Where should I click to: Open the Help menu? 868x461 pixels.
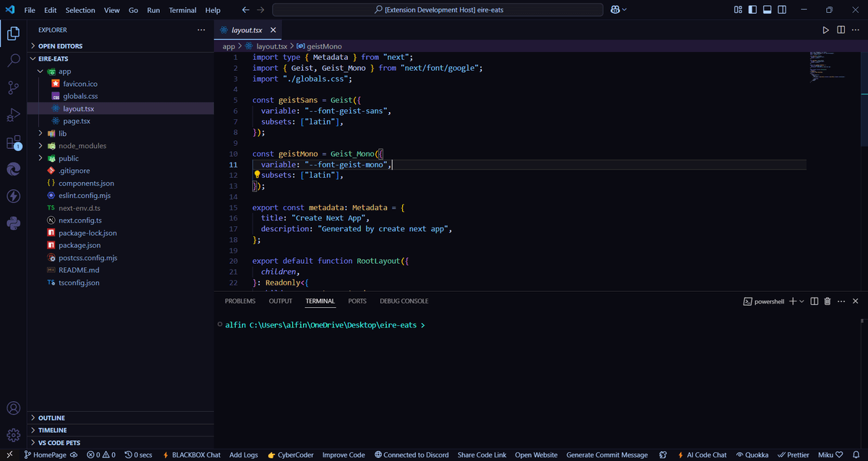click(213, 10)
